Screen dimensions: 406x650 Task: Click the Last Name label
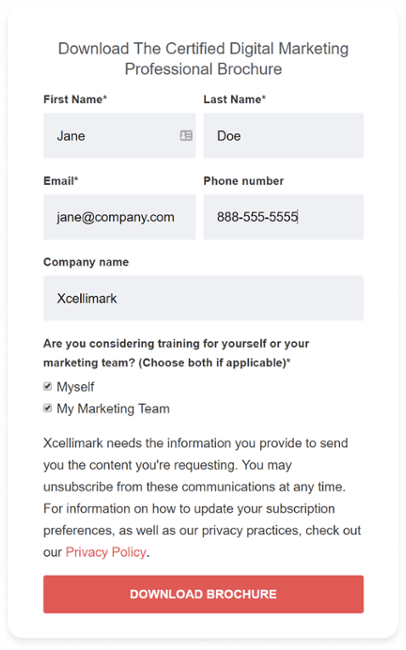234,99
